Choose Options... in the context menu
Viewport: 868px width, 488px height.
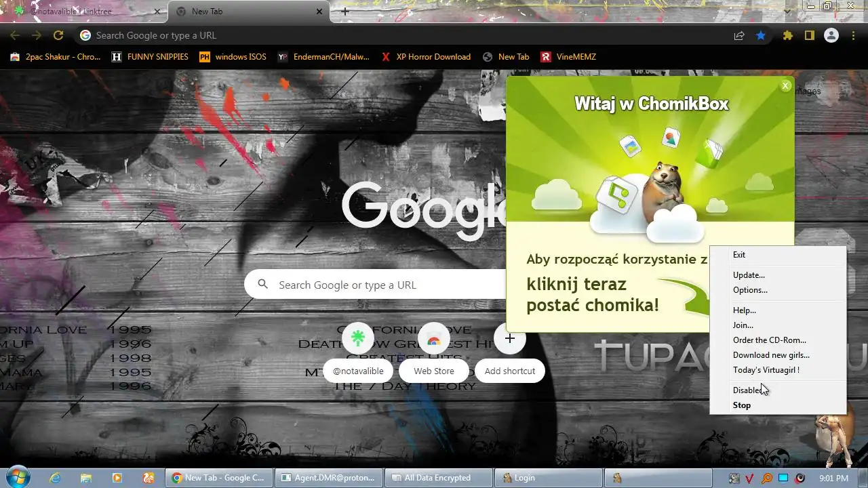pyautogui.click(x=778, y=290)
